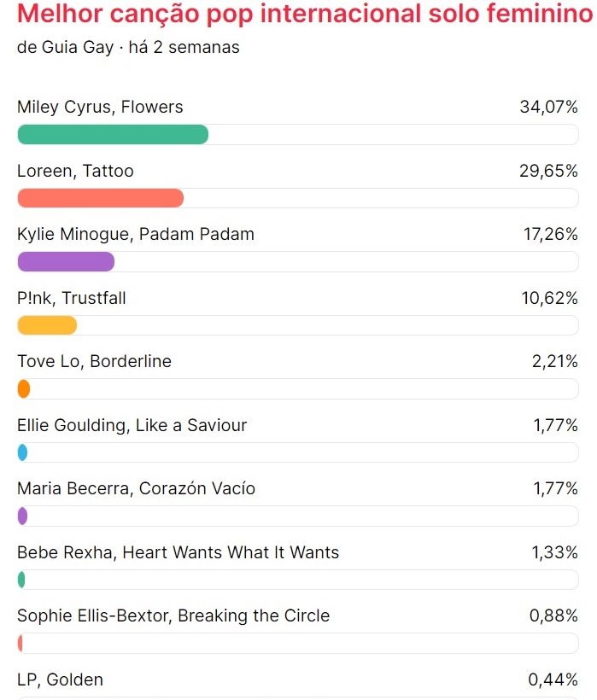Click the orange Tove Lo bar dot

pos(24,388)
